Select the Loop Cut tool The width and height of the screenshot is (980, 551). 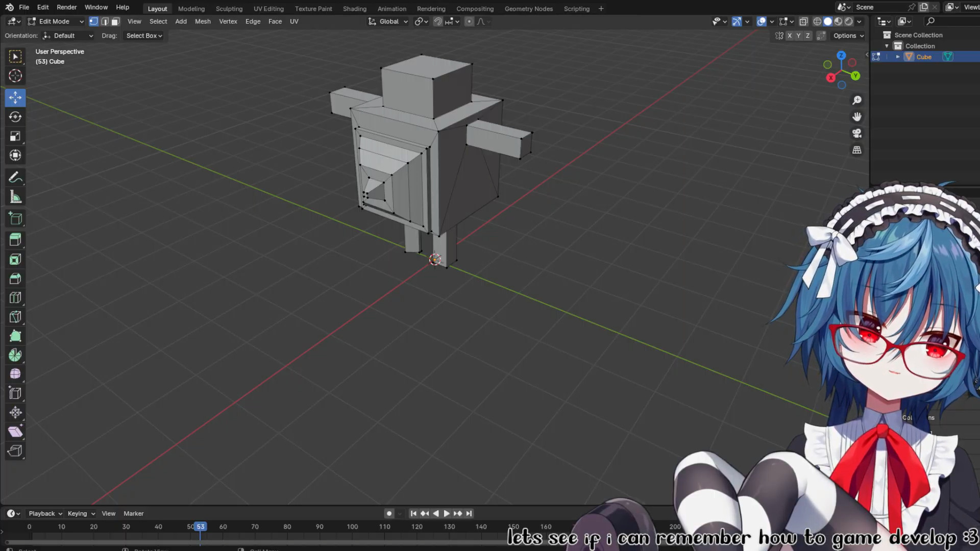click(x=15, y=297)
